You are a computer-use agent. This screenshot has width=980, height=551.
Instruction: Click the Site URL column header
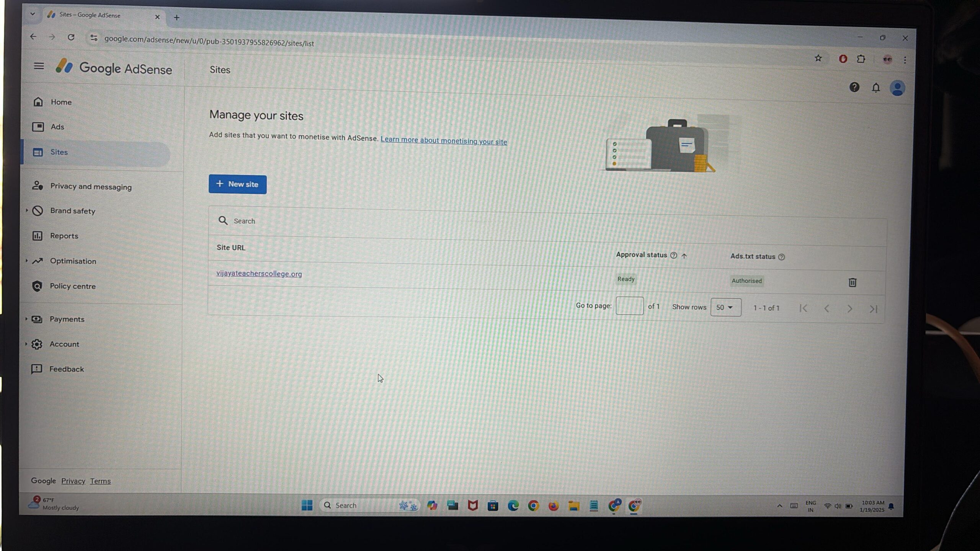pos(231,248)
